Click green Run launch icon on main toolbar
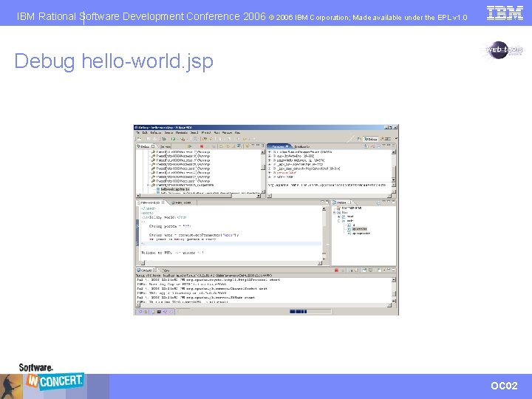Screen dimensions: 532x399 [173, 139]
